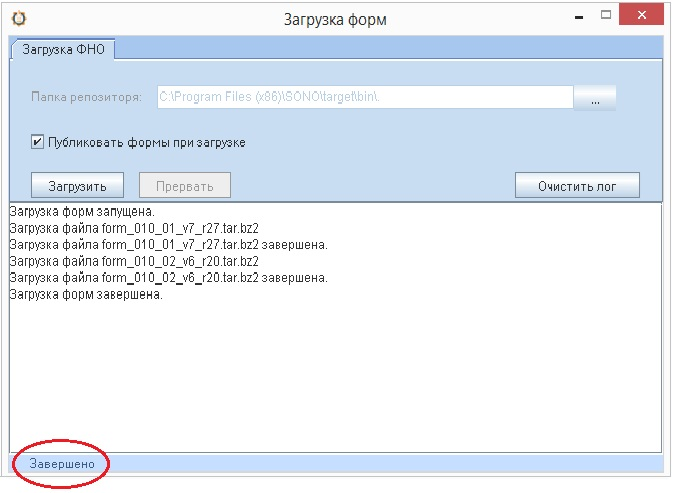The width and height of the screenshot is (676, 493).
Task: Open folder browser with the ... button
Action: point(595,98)
